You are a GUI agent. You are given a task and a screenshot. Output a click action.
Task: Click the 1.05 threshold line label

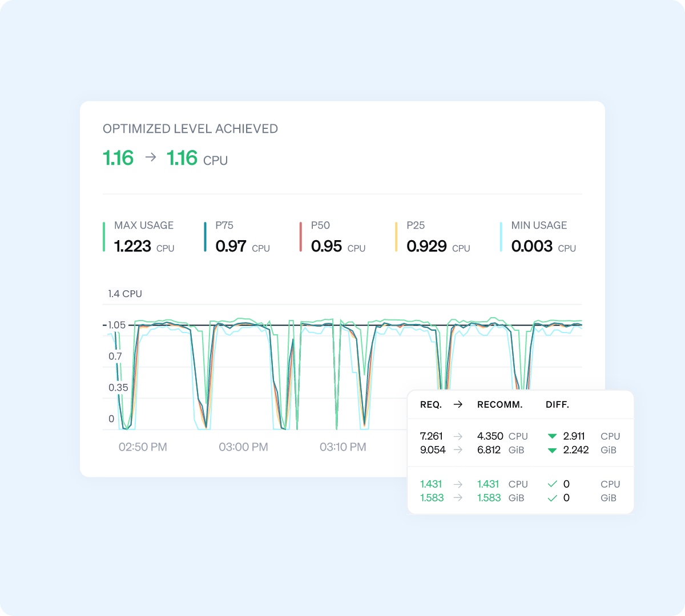pyautogui.click(x=116, y=325)
